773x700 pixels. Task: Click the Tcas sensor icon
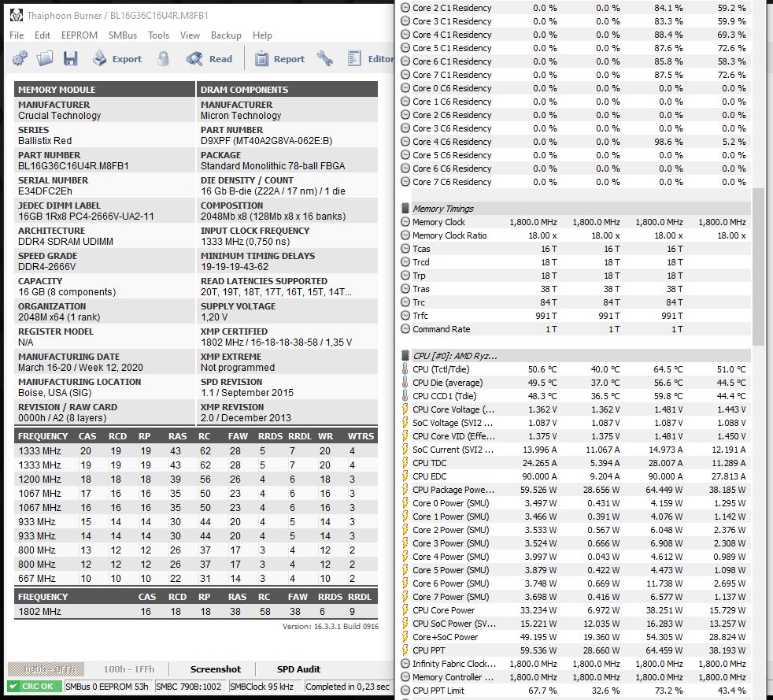405,249
